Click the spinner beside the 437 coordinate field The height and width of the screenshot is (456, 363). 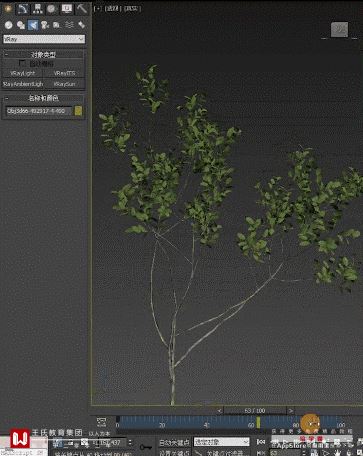click(130, 443)
